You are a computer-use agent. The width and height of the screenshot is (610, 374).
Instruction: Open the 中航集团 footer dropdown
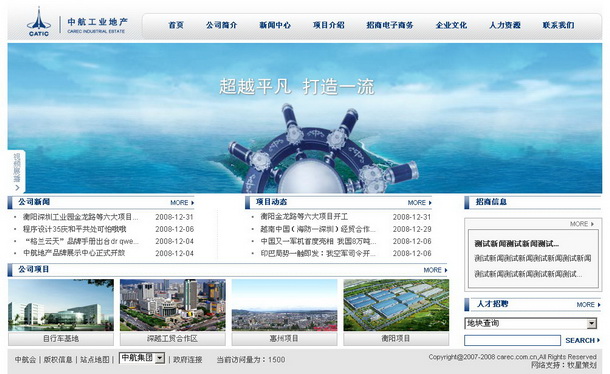coord(142,358)
